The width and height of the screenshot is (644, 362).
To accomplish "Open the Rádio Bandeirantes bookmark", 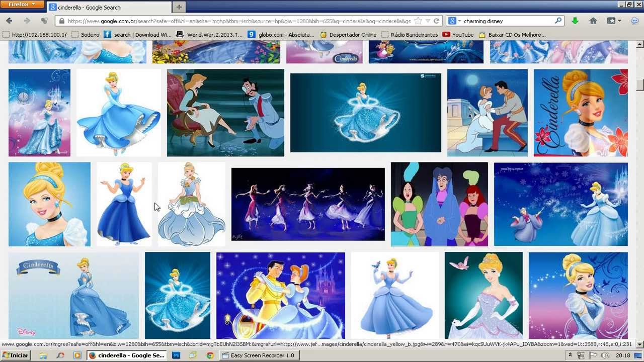I will [x=410, y=35].
